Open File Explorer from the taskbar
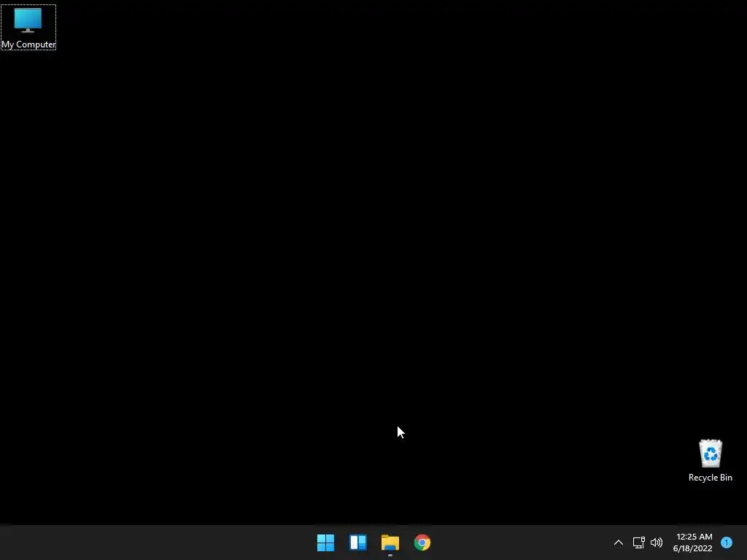747x560 pixels. (x=390, y=542)
